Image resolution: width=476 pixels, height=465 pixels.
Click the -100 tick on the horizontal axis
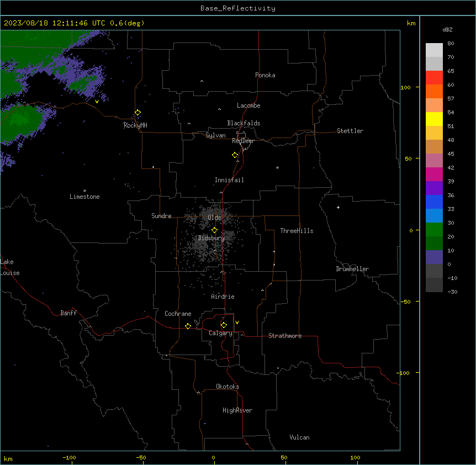69,457
